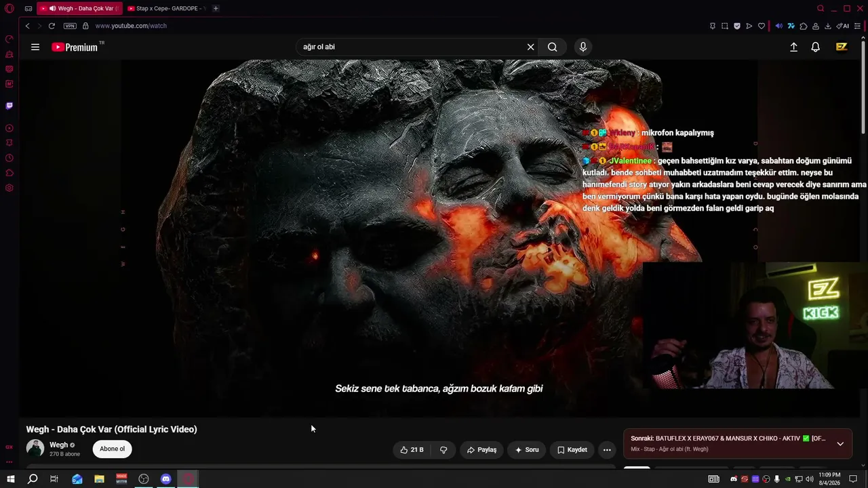
Task: Take a snapshot with the toolbar snapshot icon
Action: (x=725, y=26)
